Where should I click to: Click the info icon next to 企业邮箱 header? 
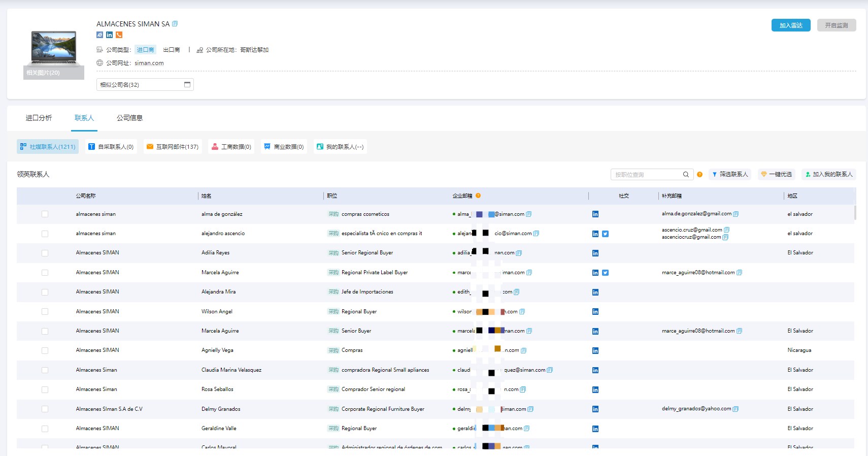click(478, 196)
